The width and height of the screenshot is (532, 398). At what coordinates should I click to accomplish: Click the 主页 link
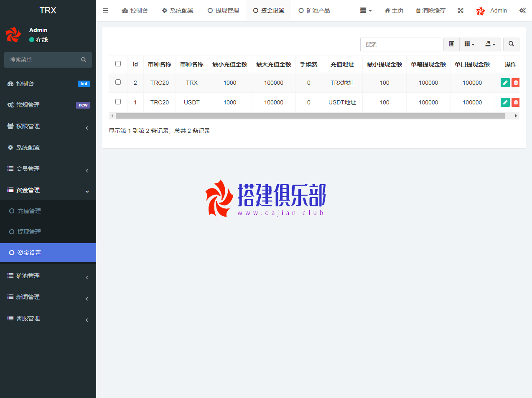tap(394, 10)
